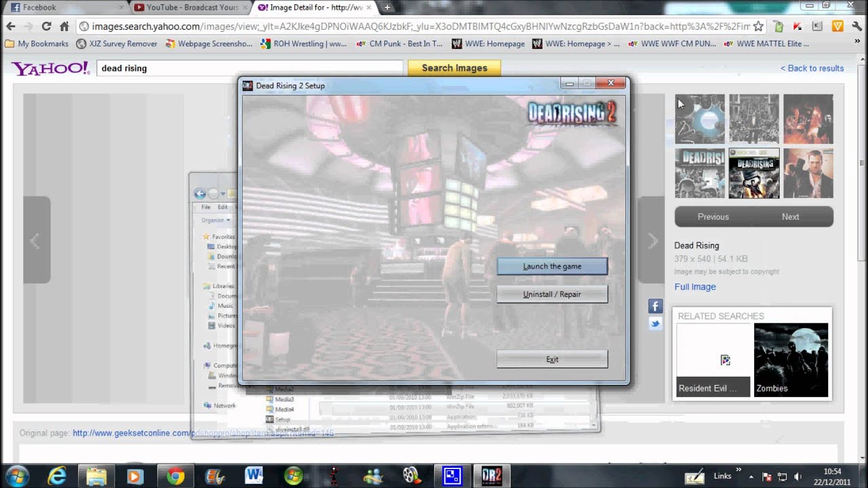The height and width of the screenshot is (488, 868).
Task: Open the Windows Start menu
Action: tap(16, 476)
